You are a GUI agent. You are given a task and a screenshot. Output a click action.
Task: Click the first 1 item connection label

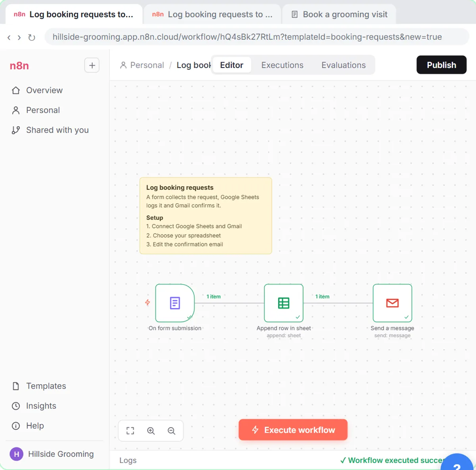[x=213, y=297]
